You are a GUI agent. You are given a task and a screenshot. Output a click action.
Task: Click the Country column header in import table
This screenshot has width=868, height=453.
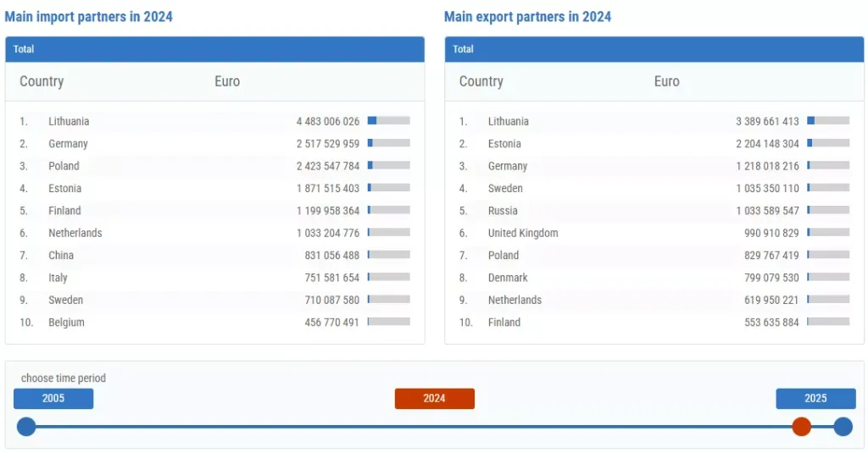pyautogui.click(x=42, y=81)
